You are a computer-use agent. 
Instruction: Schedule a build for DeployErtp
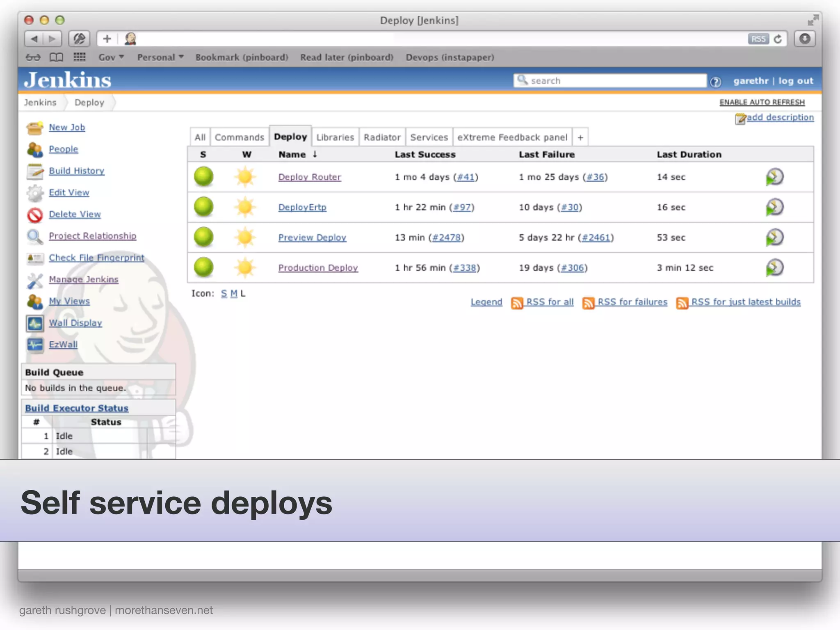774,207
